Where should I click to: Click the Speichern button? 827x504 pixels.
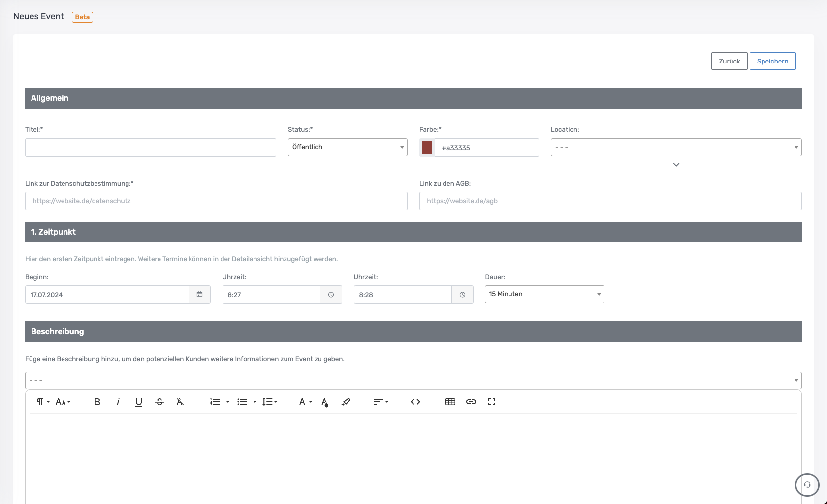[772, 61]
